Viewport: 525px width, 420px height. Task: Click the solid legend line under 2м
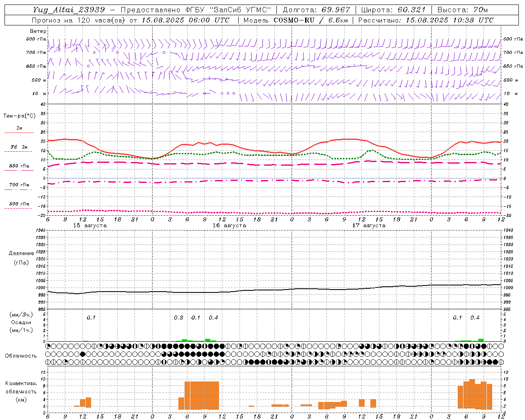pyautogui.click(x=19, y=133)
